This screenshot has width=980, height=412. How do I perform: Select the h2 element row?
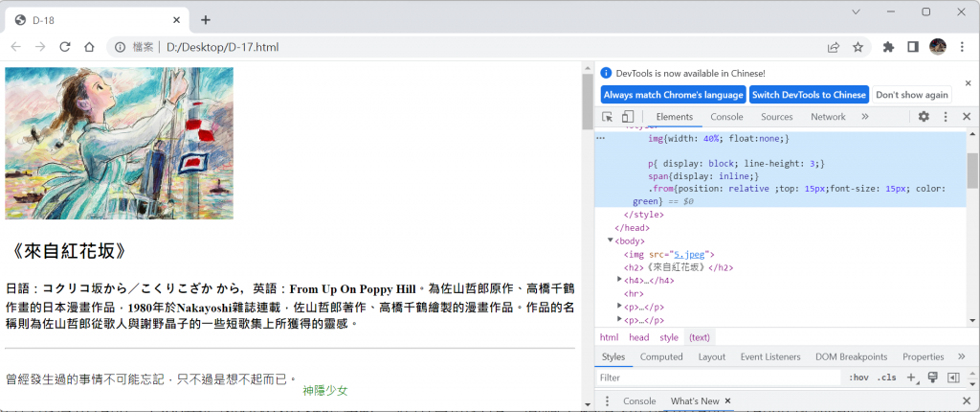tap(781, 267)
